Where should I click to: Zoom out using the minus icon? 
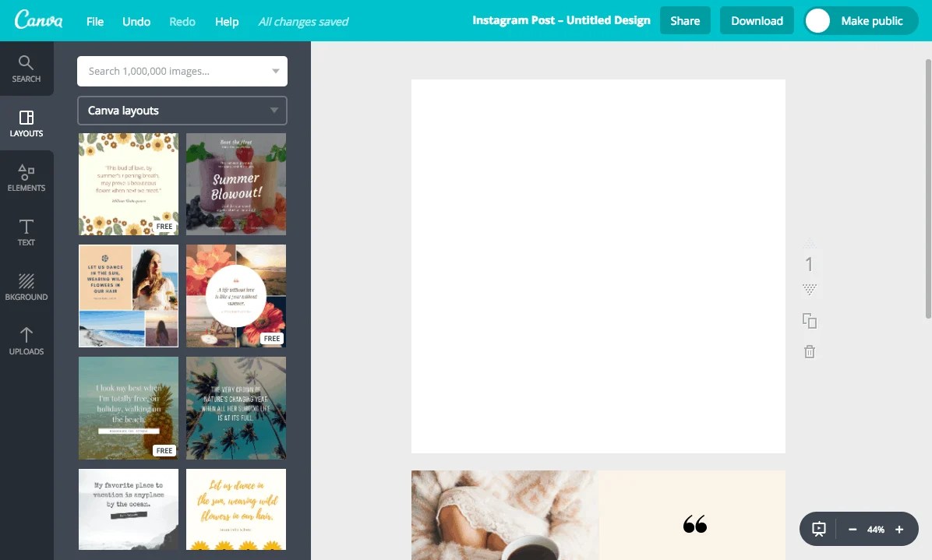click(853, 529)
